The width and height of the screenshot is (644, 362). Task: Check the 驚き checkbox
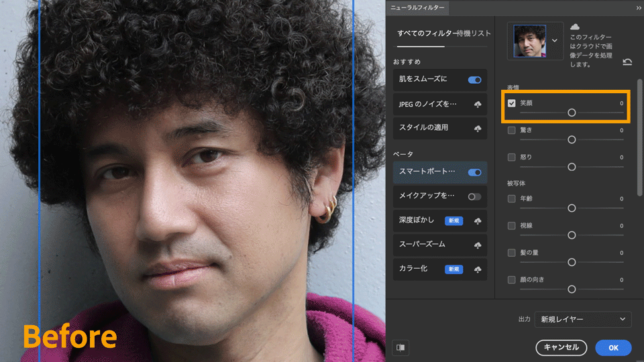coord(511,130)
